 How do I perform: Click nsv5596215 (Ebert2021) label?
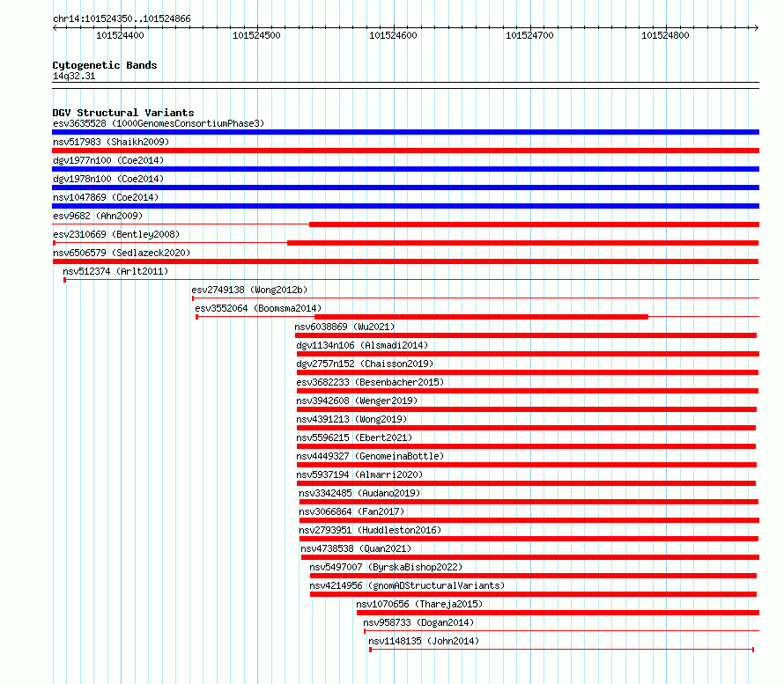point(354,438)
